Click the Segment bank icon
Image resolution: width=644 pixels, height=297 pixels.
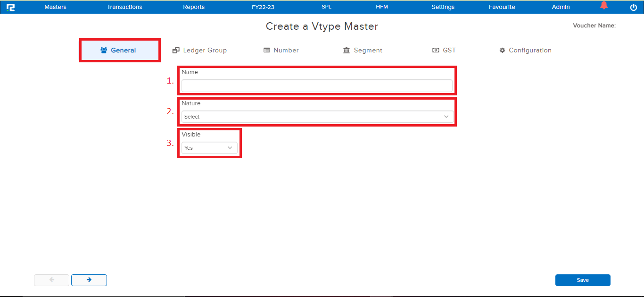346,50
